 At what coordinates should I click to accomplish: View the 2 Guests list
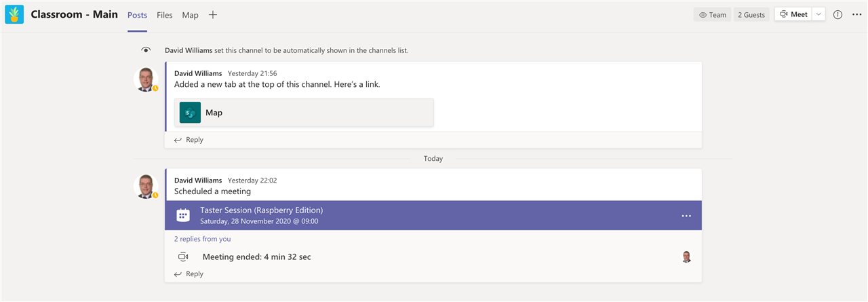pos(751,14)
